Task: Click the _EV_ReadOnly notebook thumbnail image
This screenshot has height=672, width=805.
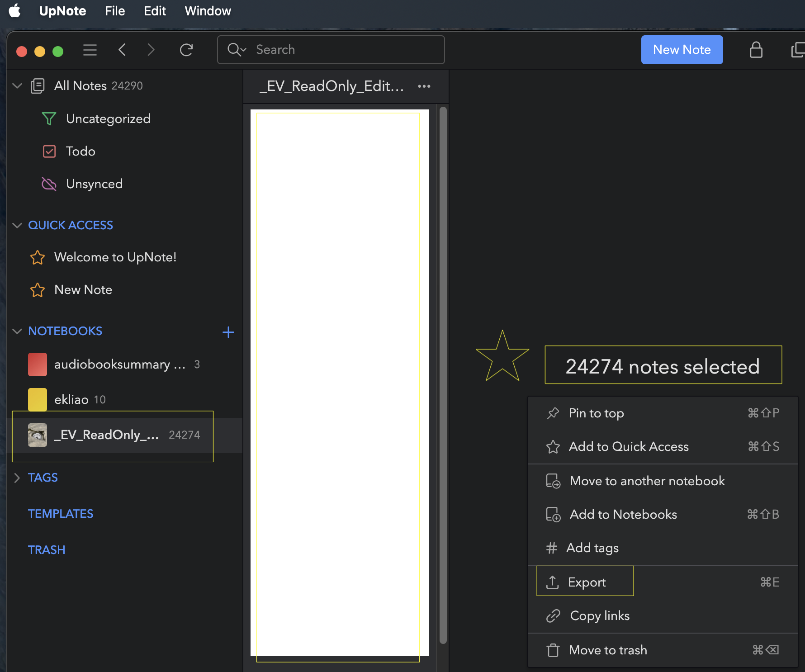Action: pos(38,435)
